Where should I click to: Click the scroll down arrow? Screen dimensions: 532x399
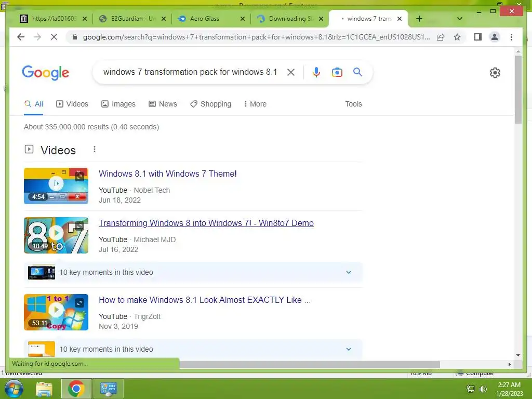click(x=518, y=355)
